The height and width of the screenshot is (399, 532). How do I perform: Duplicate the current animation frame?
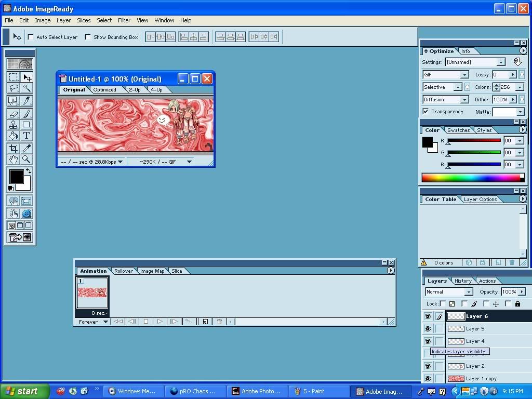[205, 321]
